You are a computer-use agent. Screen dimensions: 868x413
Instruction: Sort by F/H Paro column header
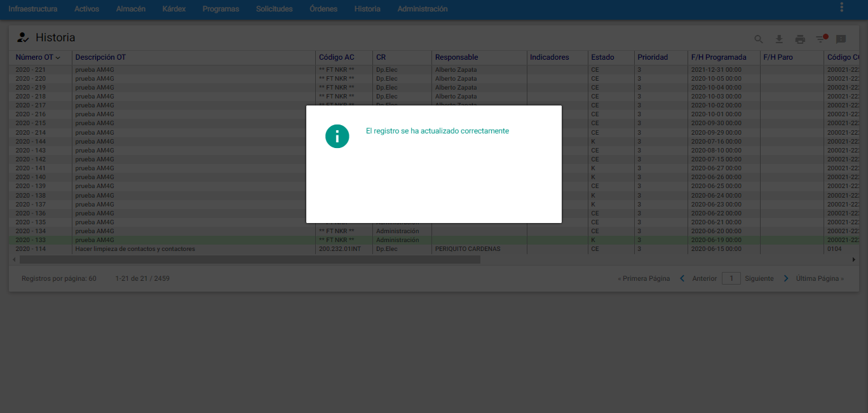778,57
